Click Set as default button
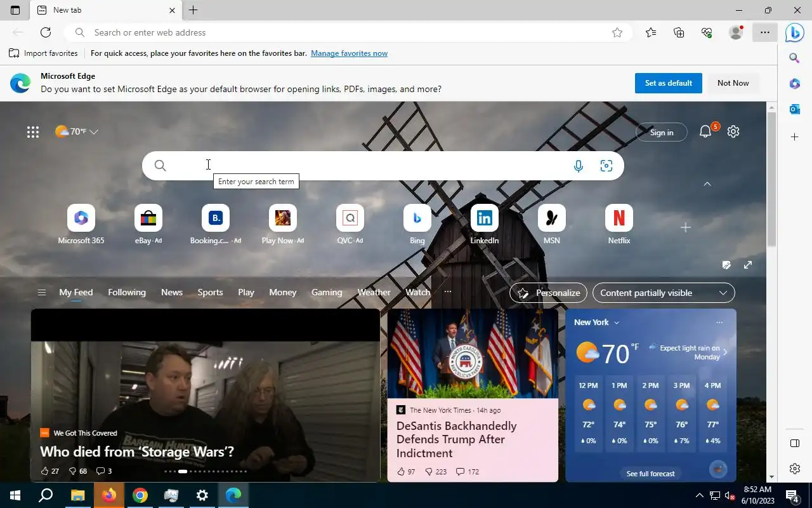812x508 pixels. (669, 83)
